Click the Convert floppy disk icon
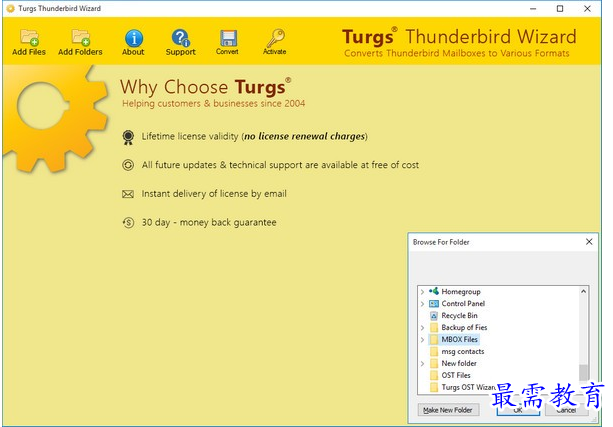The width and height of the screenshot is (613, 427). point(228,38)
